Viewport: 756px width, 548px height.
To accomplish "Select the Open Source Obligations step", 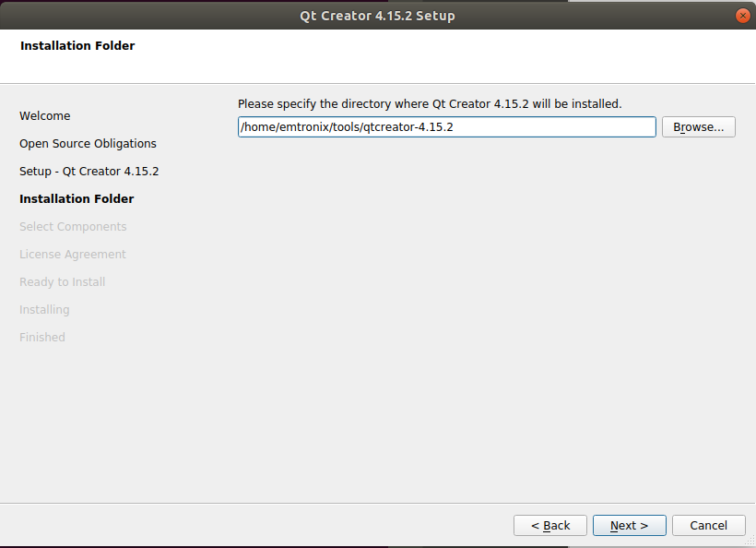I will [x=88, y=144].
